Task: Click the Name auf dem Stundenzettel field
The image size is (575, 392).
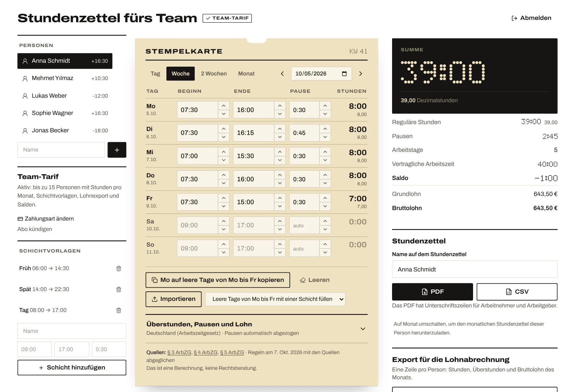Action: (475, 269)
